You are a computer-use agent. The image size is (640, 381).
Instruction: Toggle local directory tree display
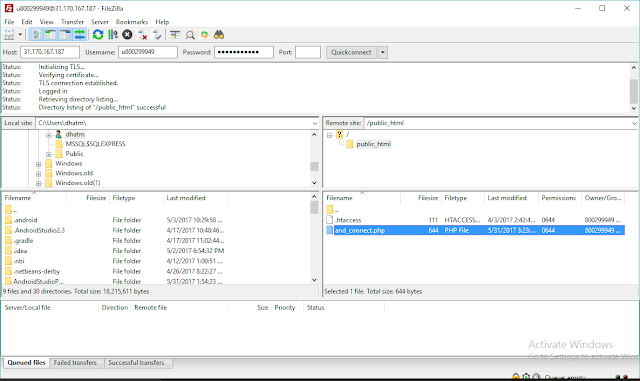(51, 35)
